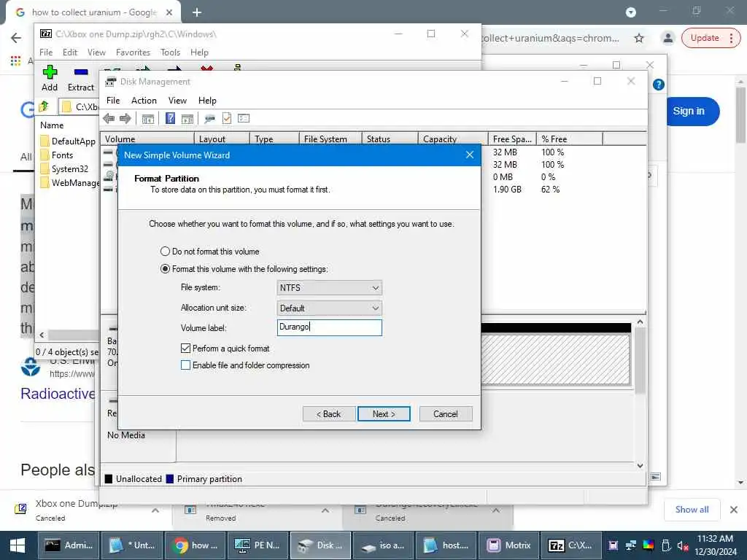
Task: Click Cancel in the Volume Wizard
Action: [x=446, y=414]
